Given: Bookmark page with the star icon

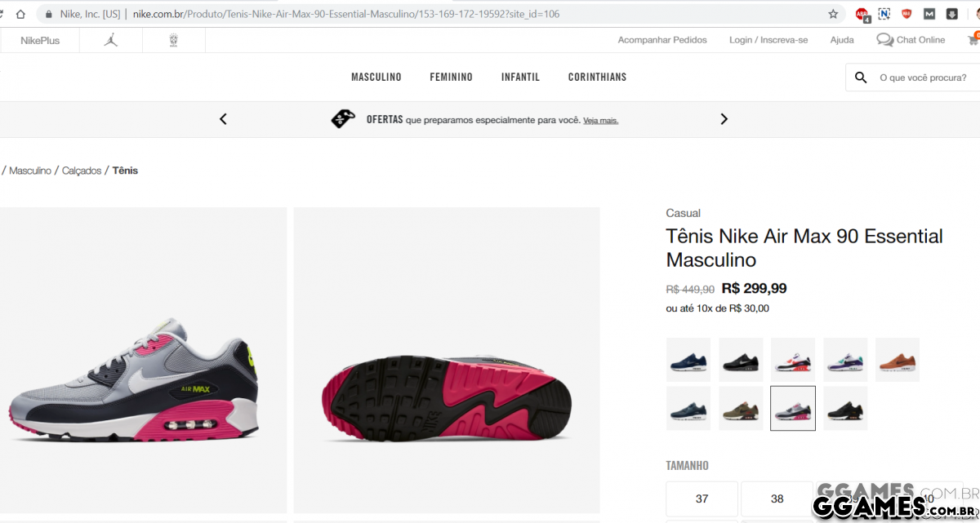Looking at the screenshot, I should (833, 14).
